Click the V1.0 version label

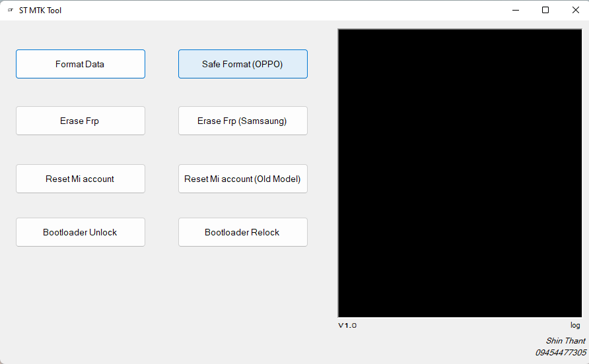tap(347, 326)
